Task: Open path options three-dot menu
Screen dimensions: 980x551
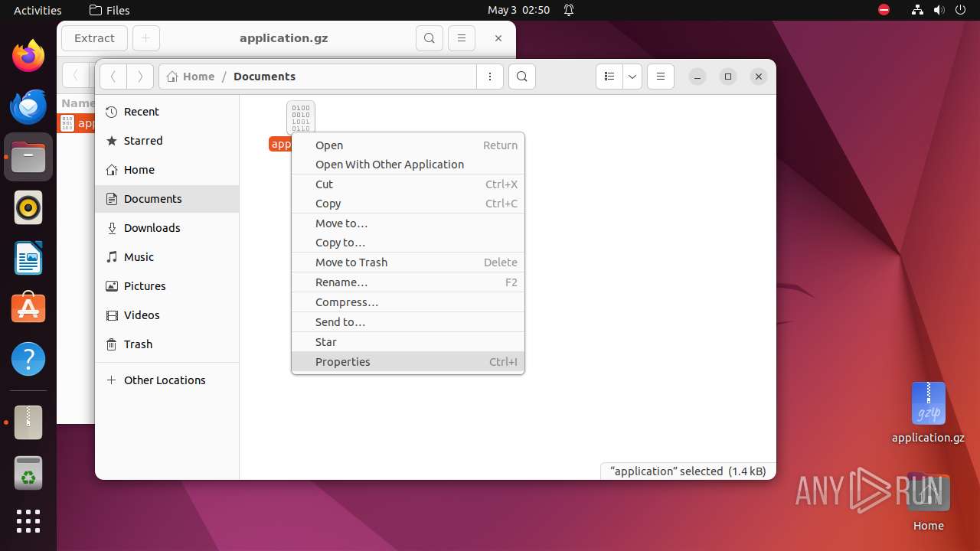Action: click(490, 77)
